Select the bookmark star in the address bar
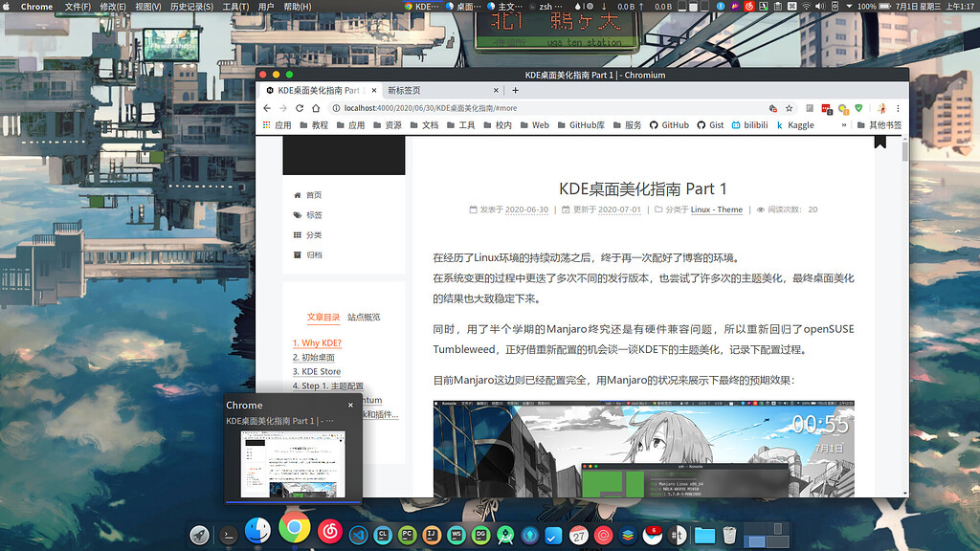The width and height of the screenshot is (980, 551). tap(789, 108)
